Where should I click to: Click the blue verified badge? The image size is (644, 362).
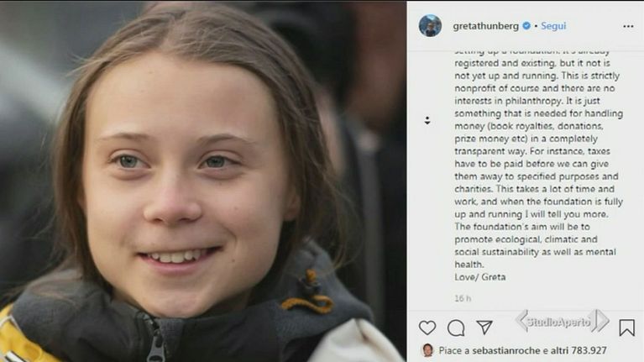[x=526, y=26]
